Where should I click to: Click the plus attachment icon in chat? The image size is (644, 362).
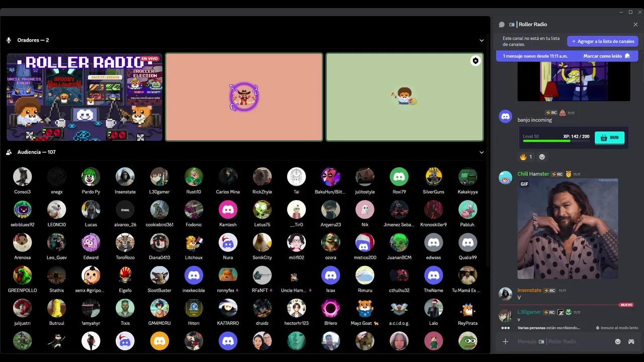[506, 341]
